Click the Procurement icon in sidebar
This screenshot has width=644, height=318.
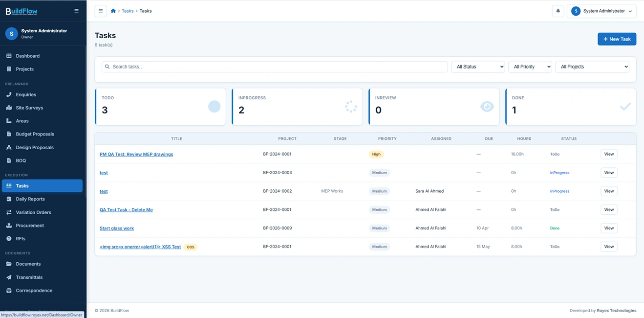[9, 226]
